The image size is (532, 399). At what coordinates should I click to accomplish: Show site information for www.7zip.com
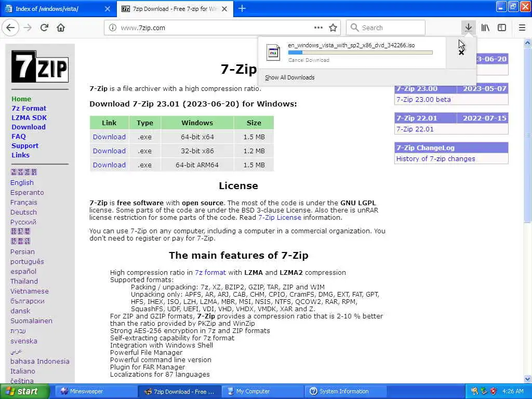(x=112, y=28)
